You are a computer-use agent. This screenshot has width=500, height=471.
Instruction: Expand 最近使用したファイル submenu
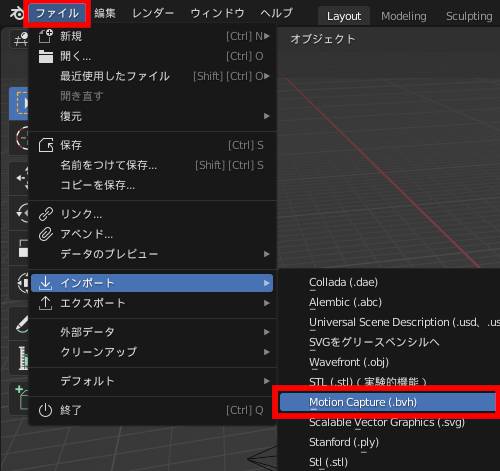click(x=152, y=76)
